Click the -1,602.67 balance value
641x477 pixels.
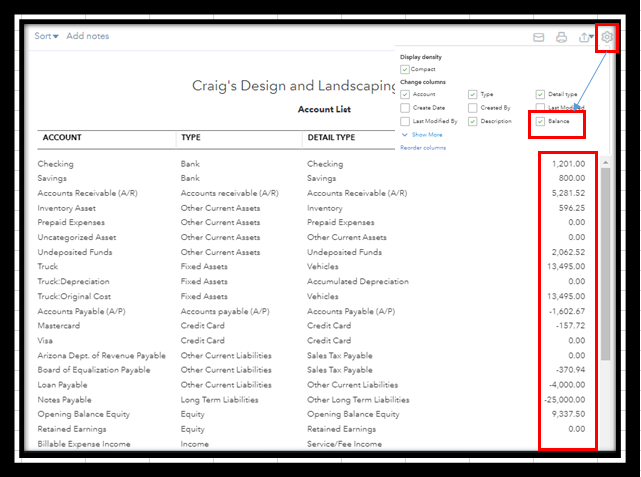coord(567,311)
